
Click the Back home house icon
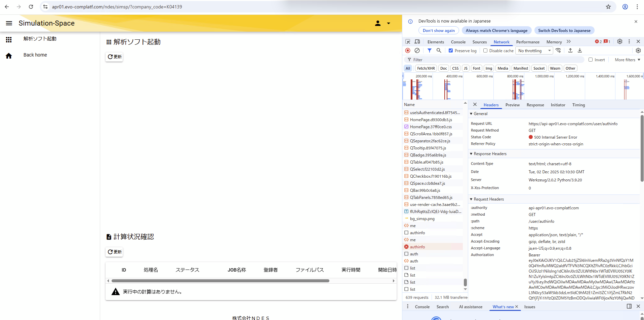click(x=9, y=56)
